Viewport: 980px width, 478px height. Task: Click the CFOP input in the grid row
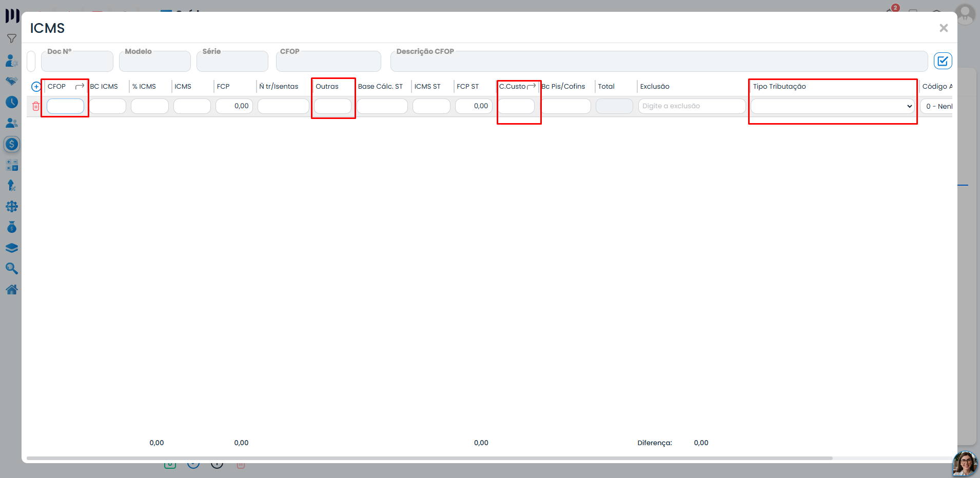[x=65, y=106]
